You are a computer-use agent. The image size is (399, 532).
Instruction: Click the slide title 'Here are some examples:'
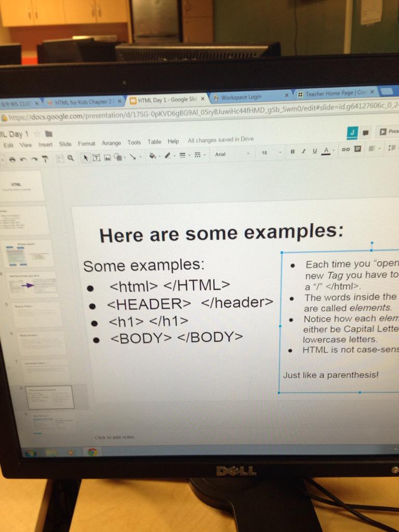[221, 233]
